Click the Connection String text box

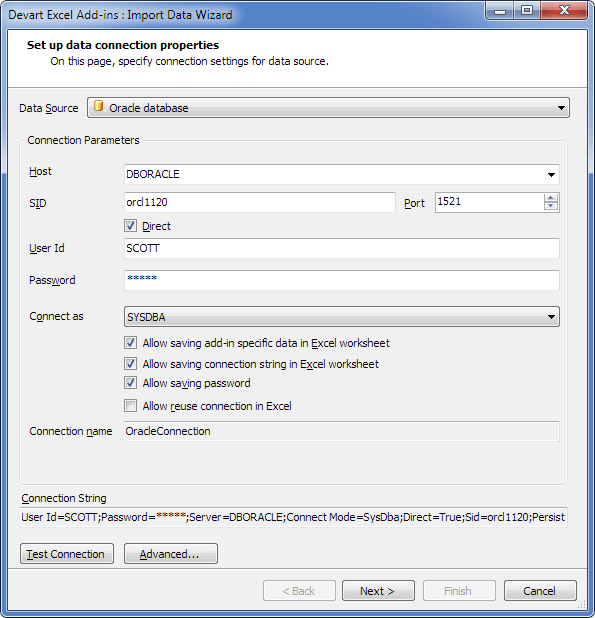[294, 517]
